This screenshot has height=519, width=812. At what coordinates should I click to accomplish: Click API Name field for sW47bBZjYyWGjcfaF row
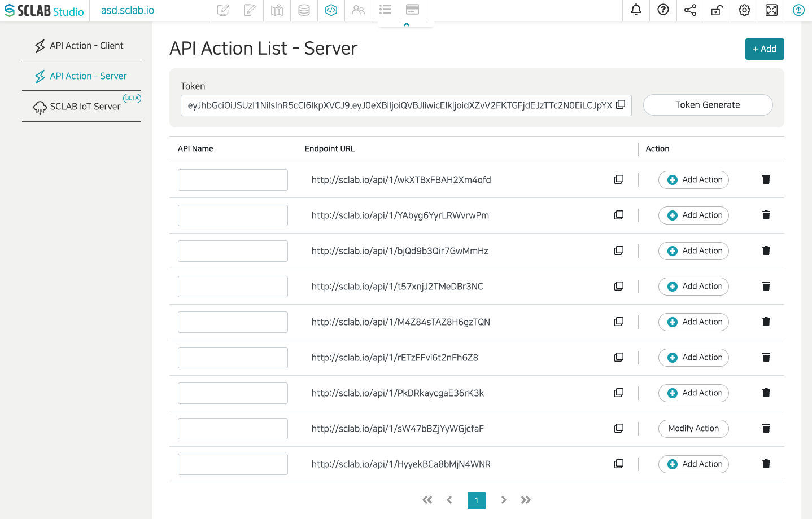tap(233, 429)
